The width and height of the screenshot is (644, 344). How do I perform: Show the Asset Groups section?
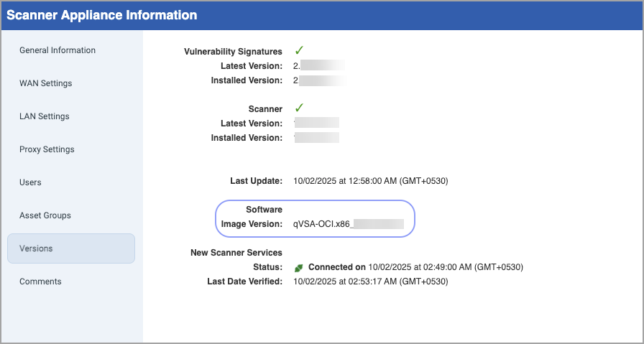click(x=45, y=215)
